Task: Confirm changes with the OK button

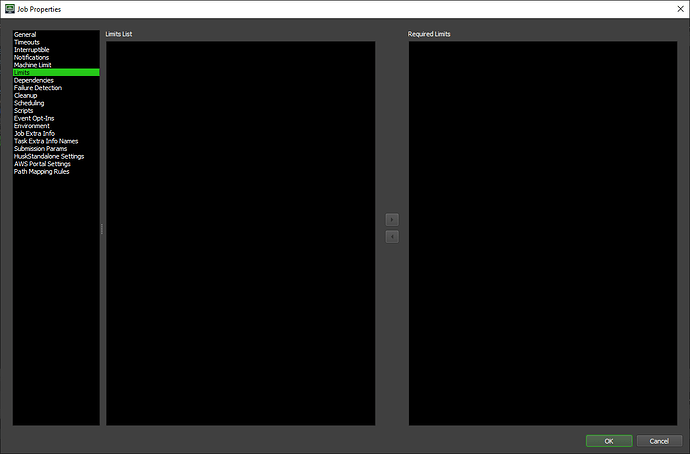Action: click(609, 441)
